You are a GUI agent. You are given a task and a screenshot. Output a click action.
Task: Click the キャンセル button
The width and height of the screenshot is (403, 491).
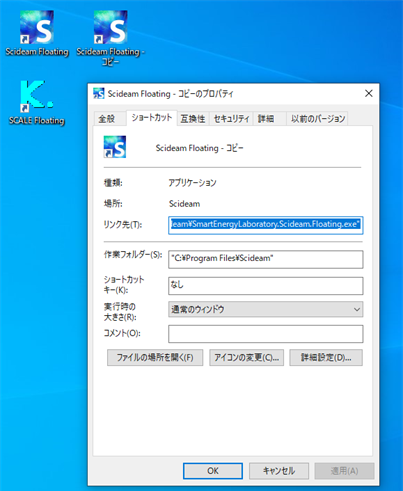click(x=279, y=471)
